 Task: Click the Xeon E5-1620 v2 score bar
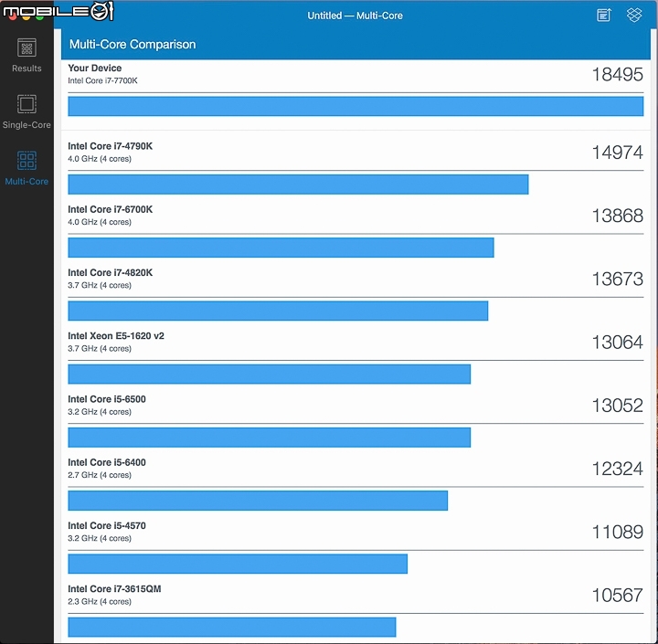point(269,375)
